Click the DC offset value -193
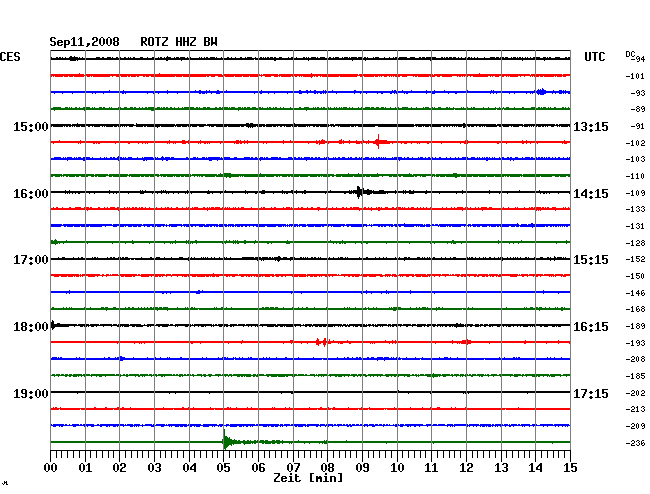The image size is (650, 494). pos(635,343)
